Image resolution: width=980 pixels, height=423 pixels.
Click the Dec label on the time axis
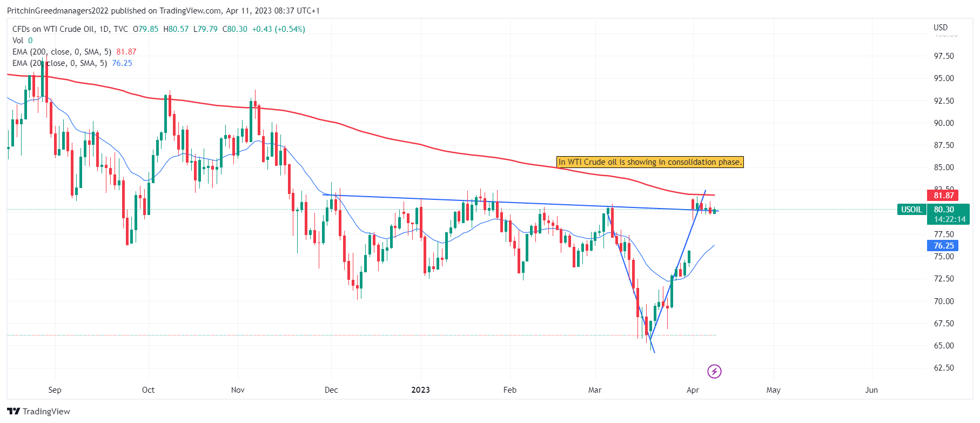(331, 390)
